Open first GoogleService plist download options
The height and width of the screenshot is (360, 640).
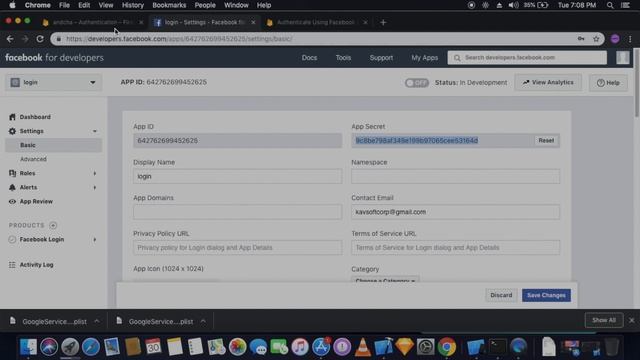point(97,321)
